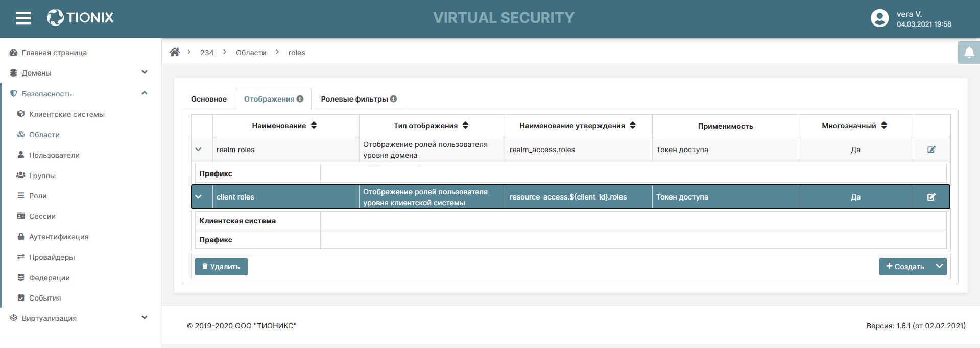Select the Отображения tab

pyautogui.click(x=274, y=99)
